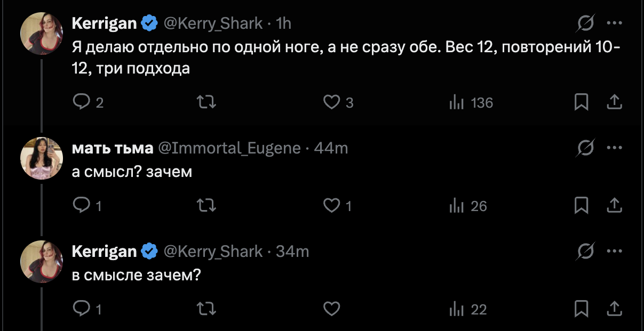
Task: Bookmark Kerrigan's first tweet
Action: [x=581, y=102]
